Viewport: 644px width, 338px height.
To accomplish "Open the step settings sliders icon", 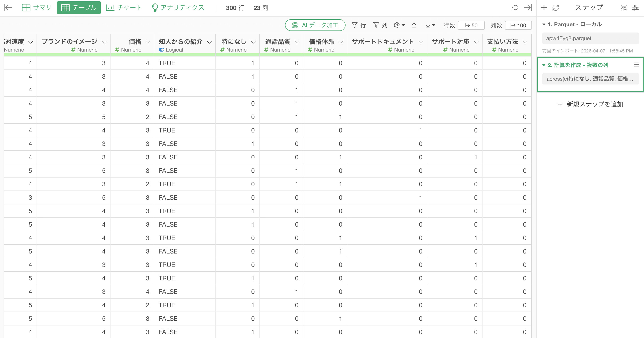I will point(635,8).
